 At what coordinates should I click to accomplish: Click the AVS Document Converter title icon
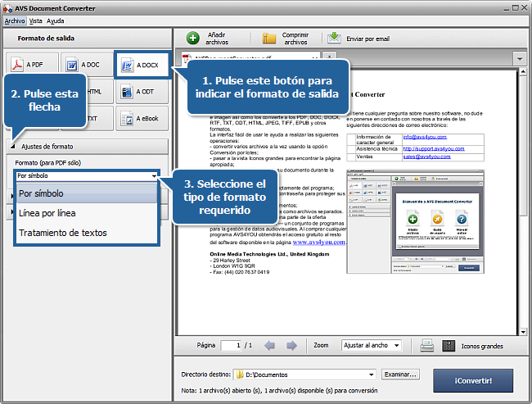[x=7, y=8]
